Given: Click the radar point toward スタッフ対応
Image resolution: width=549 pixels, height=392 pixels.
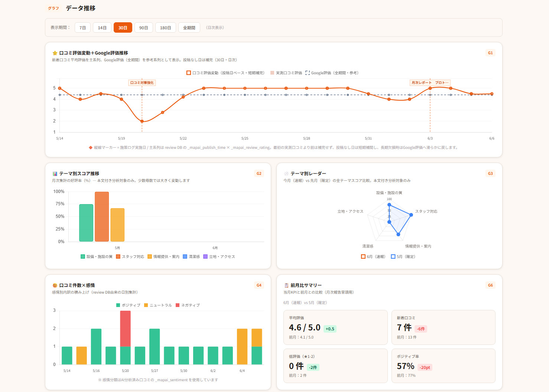Looking at the screenshot, I should coord(411,215).
